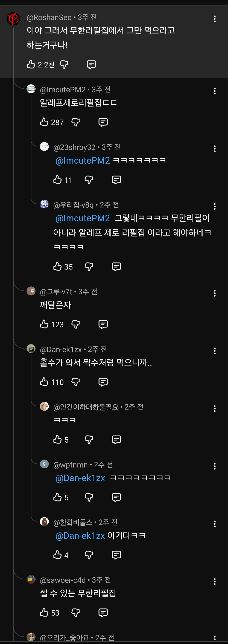Like the @RoshanSeo comment with 2.2천 likes
This screenshot has width=228, height=644.
coord(31,65)
